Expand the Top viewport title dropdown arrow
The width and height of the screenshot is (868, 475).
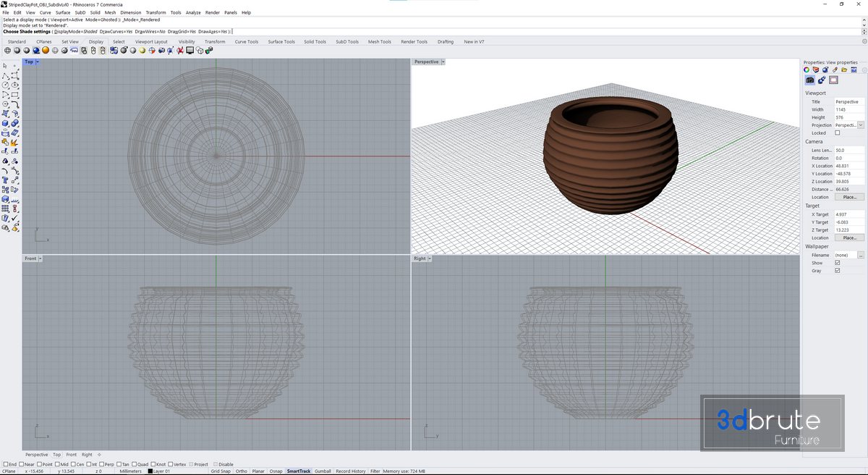pos(38,62)
